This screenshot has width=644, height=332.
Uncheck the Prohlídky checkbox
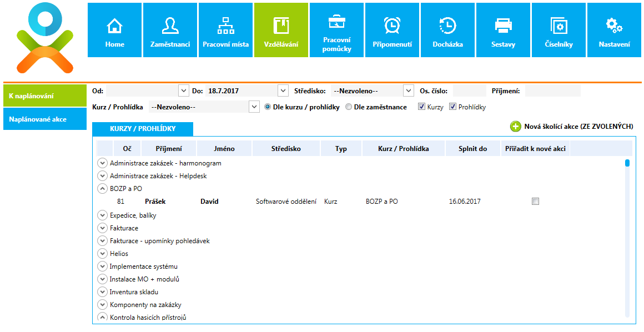pyautogui.click(x=452, y=107)
